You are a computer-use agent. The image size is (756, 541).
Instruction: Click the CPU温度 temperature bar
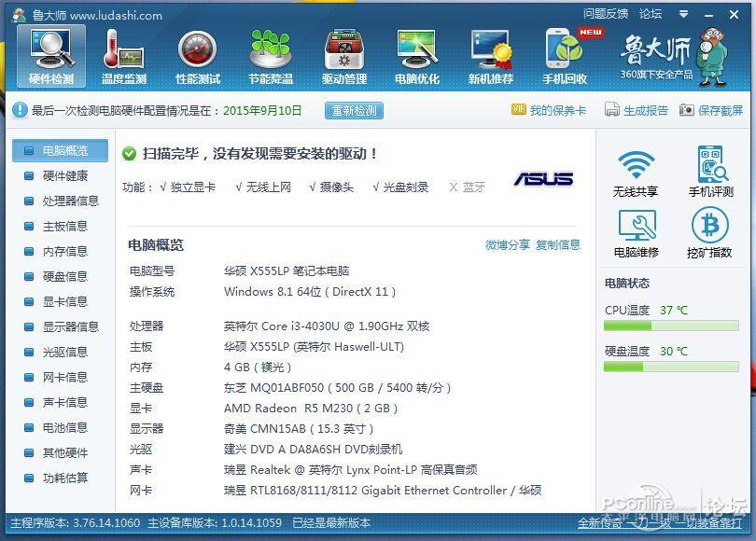coord(671,326)
